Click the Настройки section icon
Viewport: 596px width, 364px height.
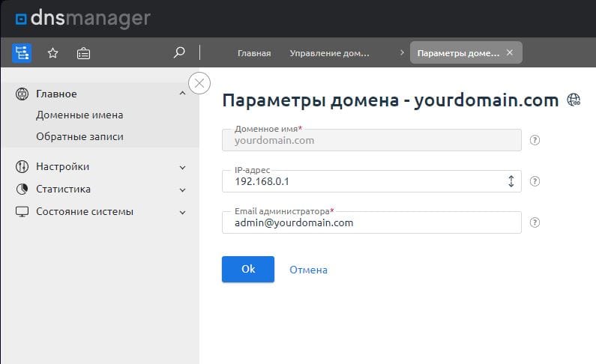pos(22,166)
